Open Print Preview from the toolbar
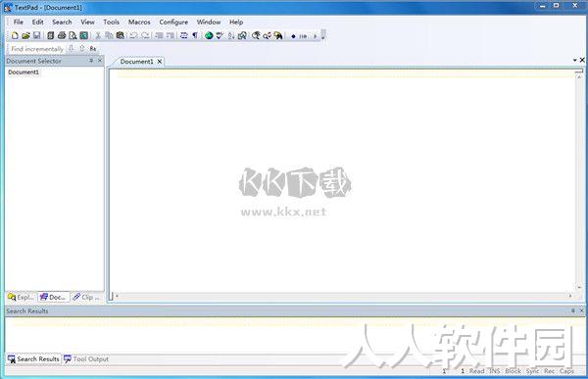Image resolution: width=588 pixels, height=379 pixels. click(x=73, y=35)
